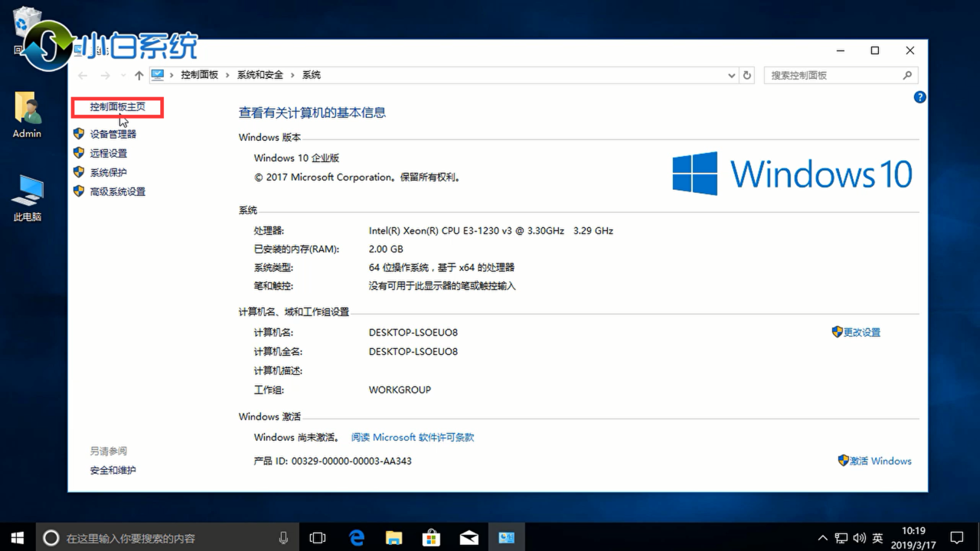Open Advanced system settings link

pos(117,191)
